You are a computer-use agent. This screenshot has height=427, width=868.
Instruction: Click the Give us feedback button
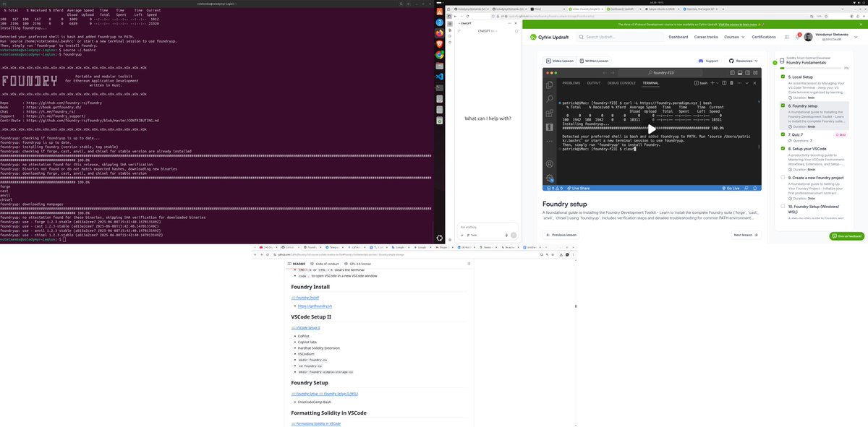point(846,236)
